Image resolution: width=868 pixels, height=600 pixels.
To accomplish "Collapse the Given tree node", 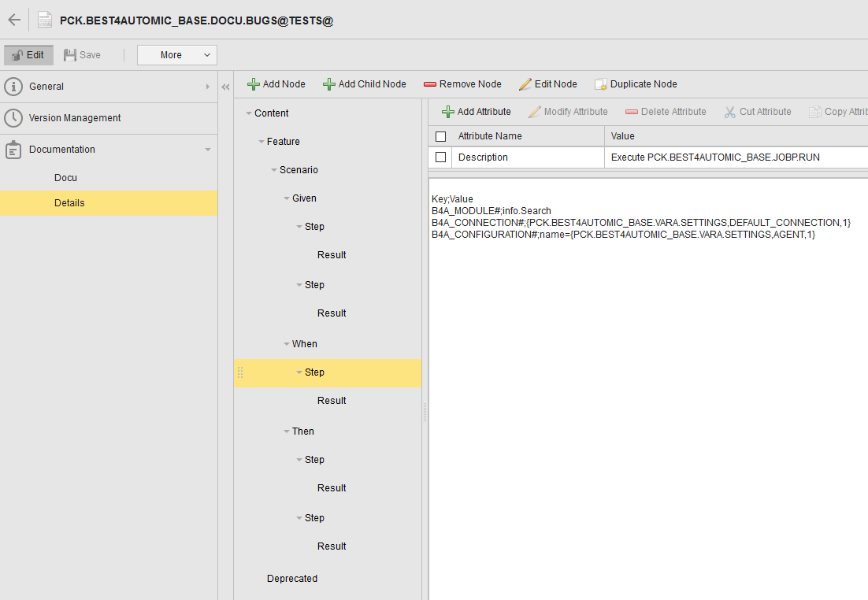I will click(x=286, y=198).
